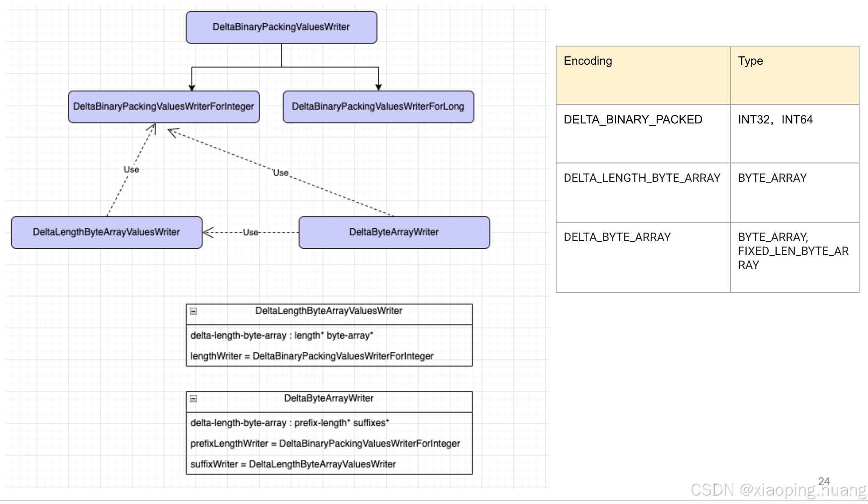Click the FIXED_LEN_BYTE_ARRAY type cell
Screen dimensions: 868x504
[x=793, y=251]
